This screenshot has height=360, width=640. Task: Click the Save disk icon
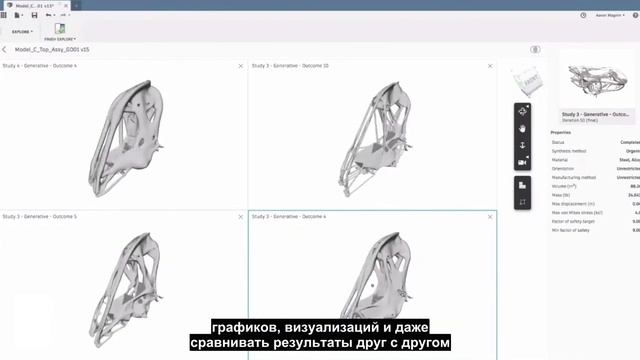(34, 15)
